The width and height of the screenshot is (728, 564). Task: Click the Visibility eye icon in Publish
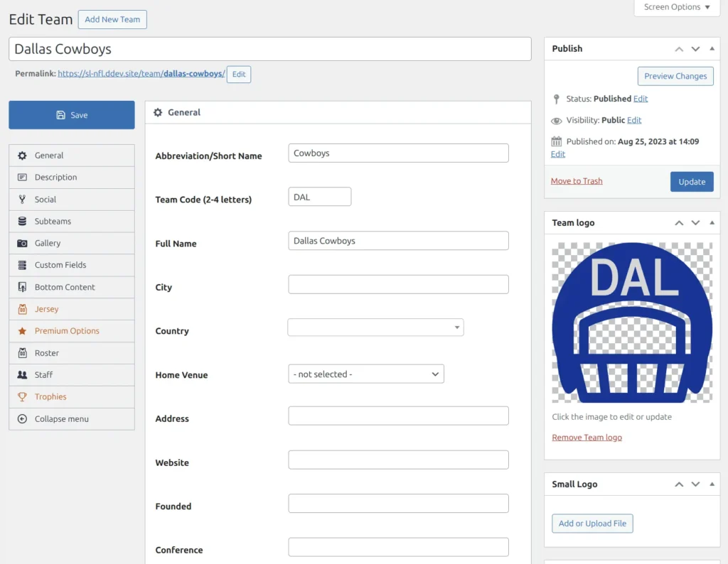tap(556, 121)
